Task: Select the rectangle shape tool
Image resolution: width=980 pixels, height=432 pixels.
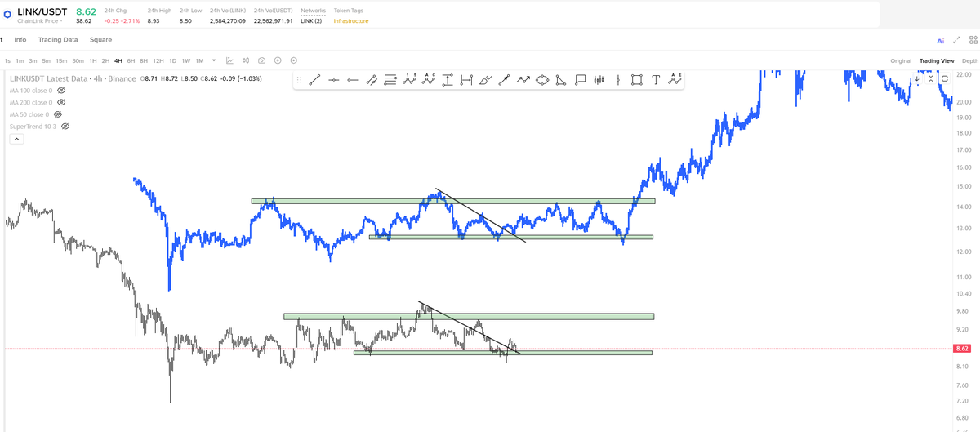Action: coord(636,80)
